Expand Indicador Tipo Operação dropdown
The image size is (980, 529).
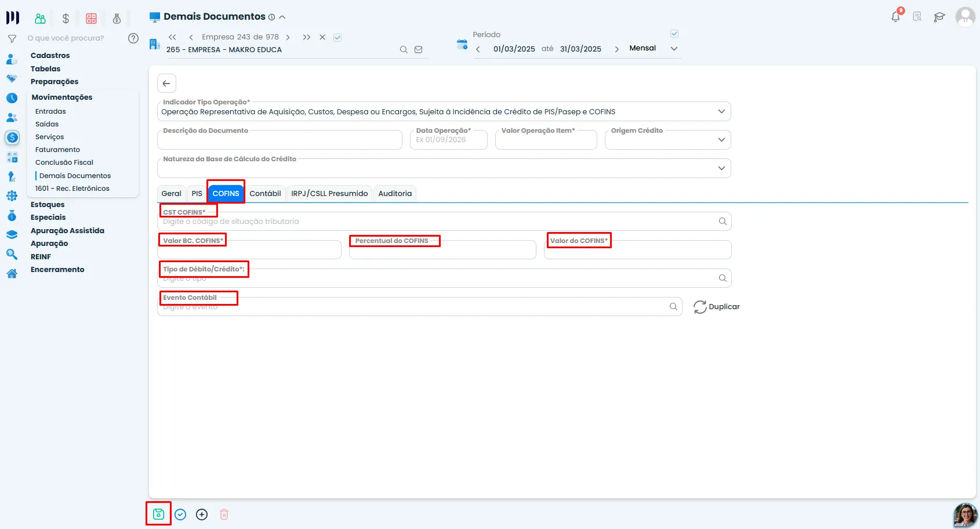coord(721,111)
